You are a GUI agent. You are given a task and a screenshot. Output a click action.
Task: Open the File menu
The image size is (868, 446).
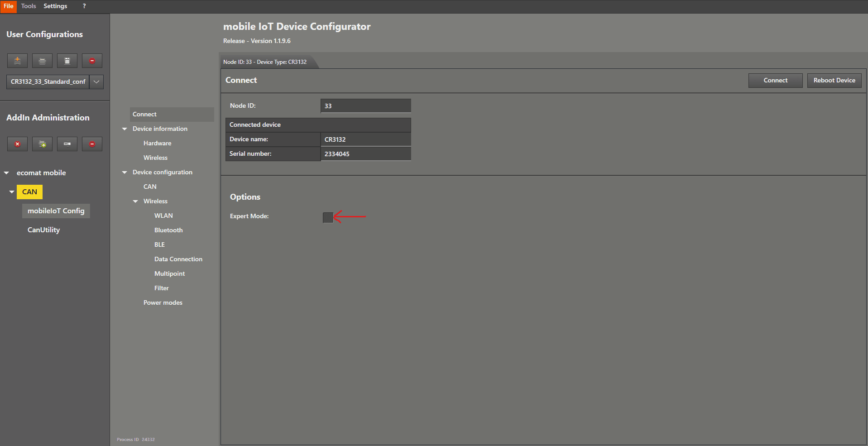[9, 6]
